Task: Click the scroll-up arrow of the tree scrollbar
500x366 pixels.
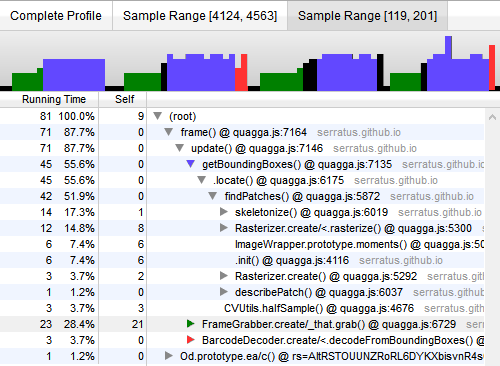Action: coord(492,117)
